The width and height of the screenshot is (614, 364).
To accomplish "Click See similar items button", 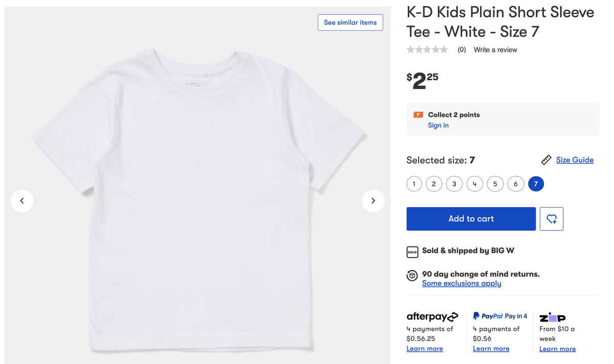I will click(x=350, y=22).
